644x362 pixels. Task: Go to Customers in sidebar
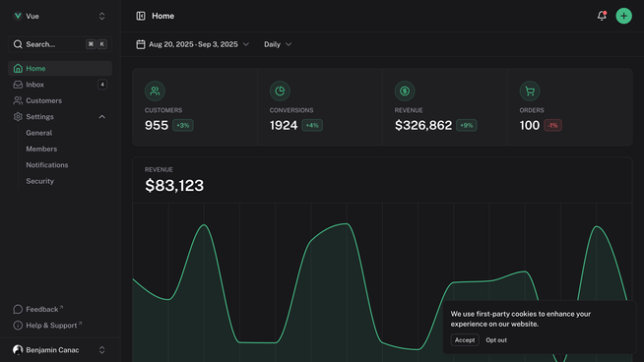click(60, 100)
